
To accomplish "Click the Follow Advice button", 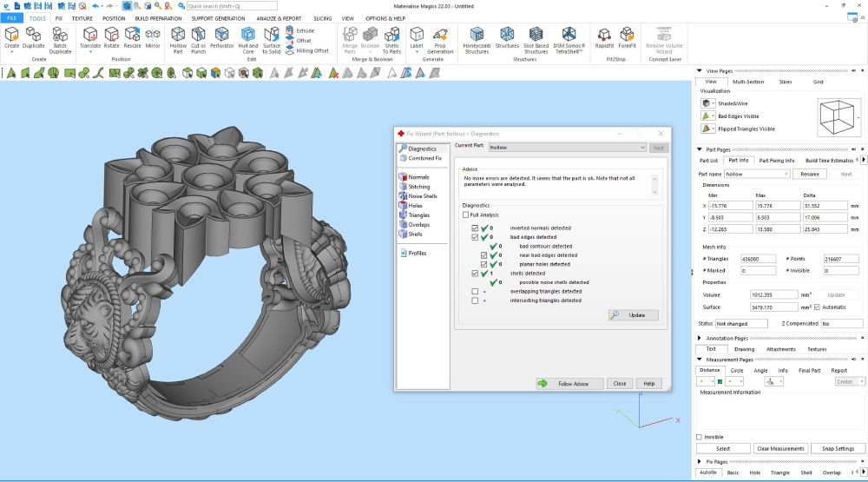I will pyautogui.click(x=569, y=383).
